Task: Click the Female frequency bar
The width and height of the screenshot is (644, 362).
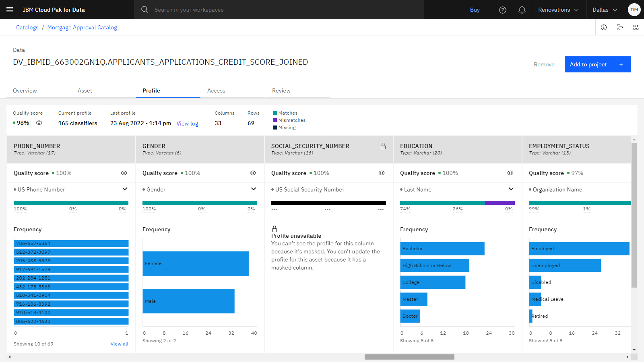Action: tap(196, 263)
